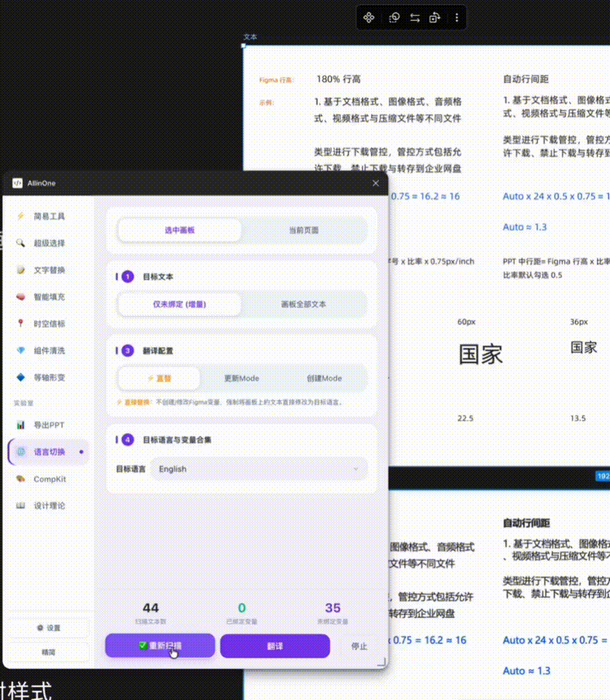Choose 更新Mode translation option
The image size is (610, 700).
[241, 379]
